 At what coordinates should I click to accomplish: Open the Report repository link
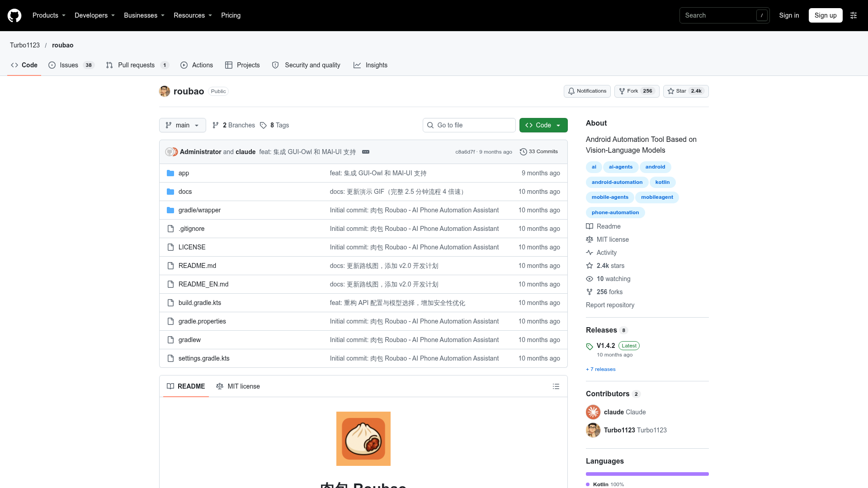(x=610, y=305)
